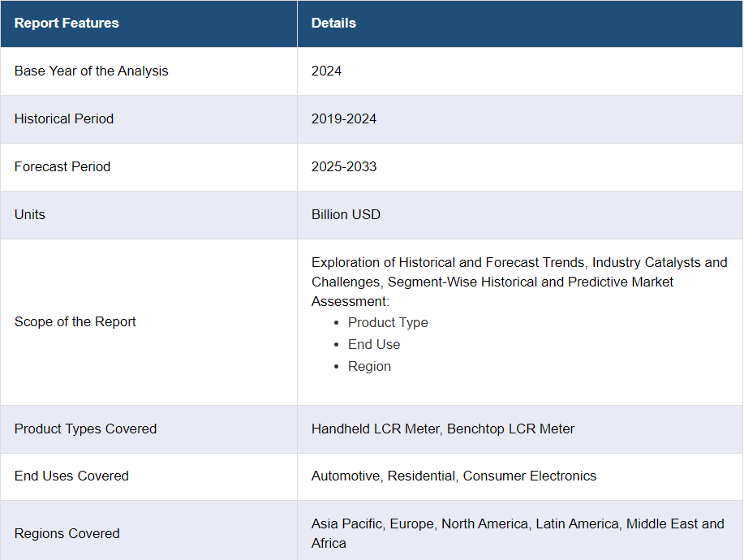Image resolution: width=744 pixels, height=560 pixels.
Task: Select the "Forecast Period" row label
Action: tap(62, 166)
